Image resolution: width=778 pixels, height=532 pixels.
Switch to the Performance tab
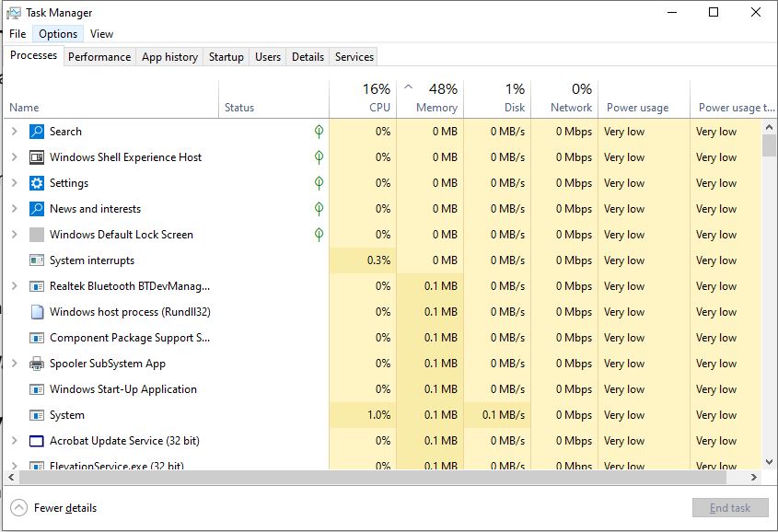pos(99,57)
